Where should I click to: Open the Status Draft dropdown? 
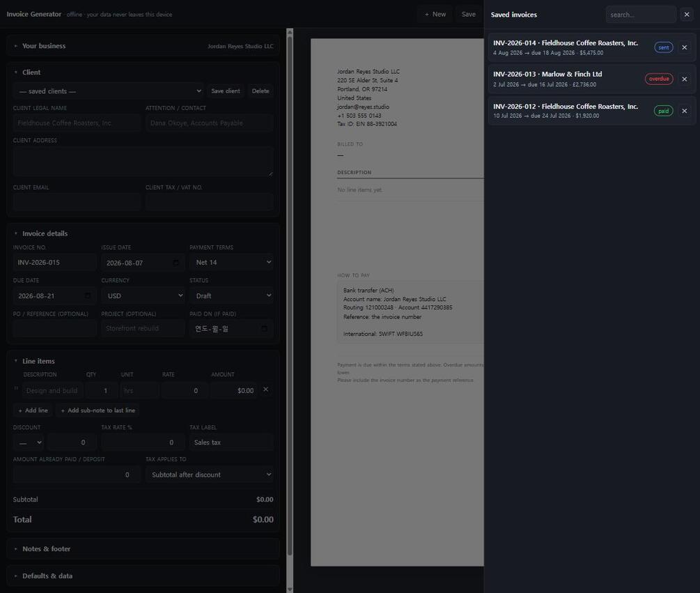coord(231,295)
